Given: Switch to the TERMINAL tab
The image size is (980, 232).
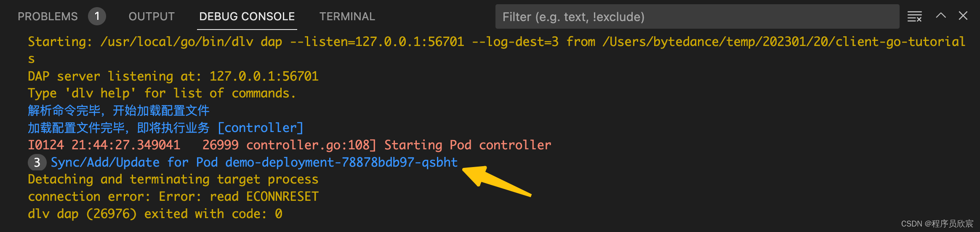Looking at the screenshot, I should coord(347,16).
